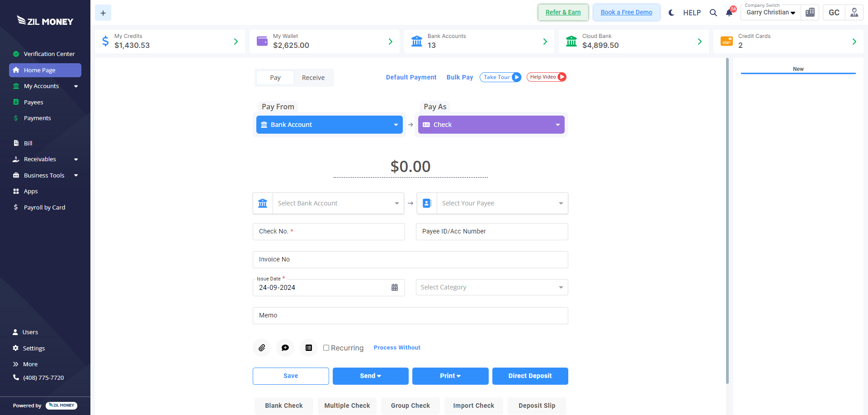The height and width of the screenshot is (415, 868).
Task: Click the vertical scrollbar of the form
Action: pyautogui.click(x=727, y=221)
